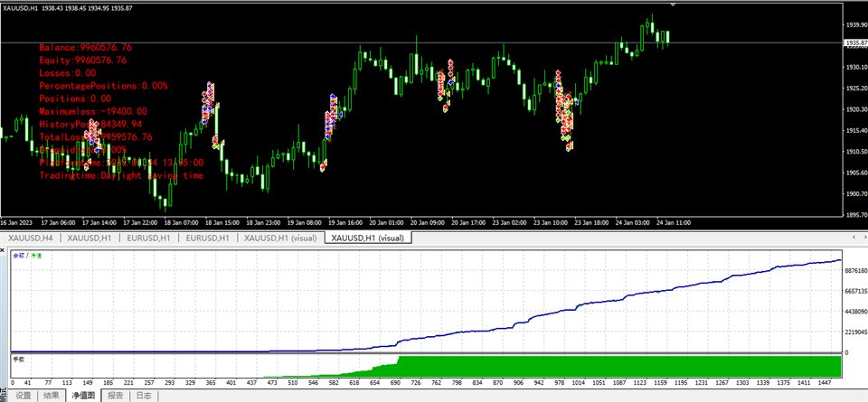Image resolution: width=868 pixels, height=402 pixels.
Task: Click the Balance text line on chart
Action: point(86,47)
